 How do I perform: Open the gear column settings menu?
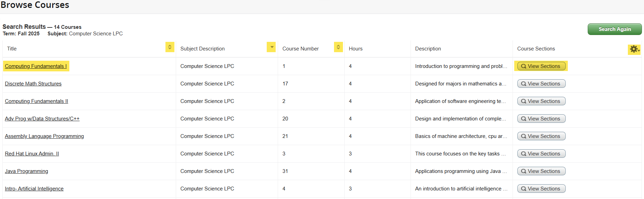(634, 49)
